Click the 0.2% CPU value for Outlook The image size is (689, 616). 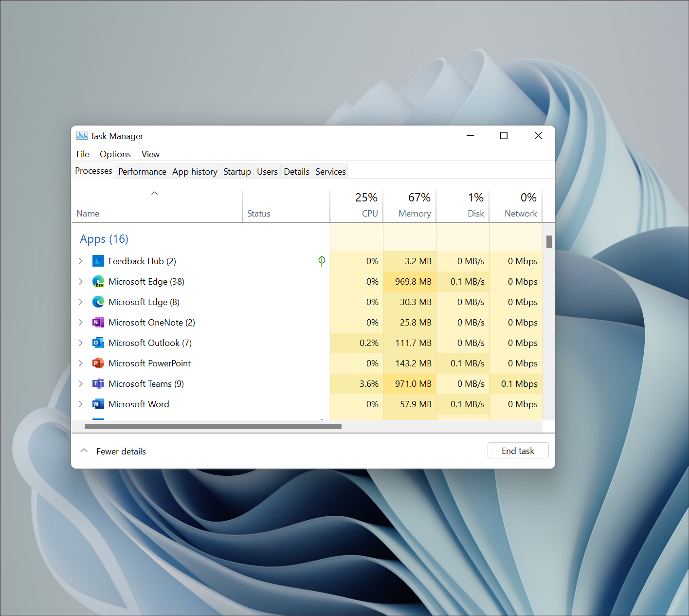point(369,343)
